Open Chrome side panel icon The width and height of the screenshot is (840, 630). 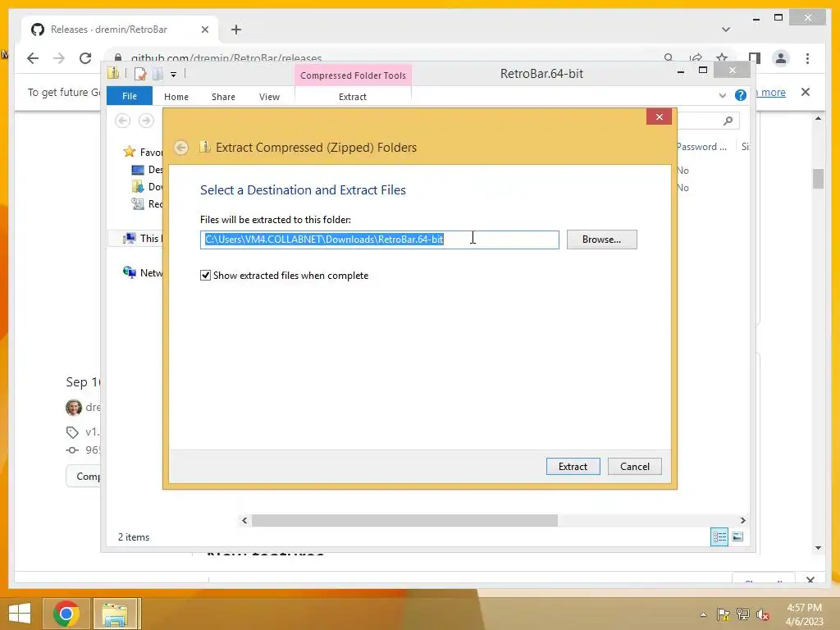point(755,58)
